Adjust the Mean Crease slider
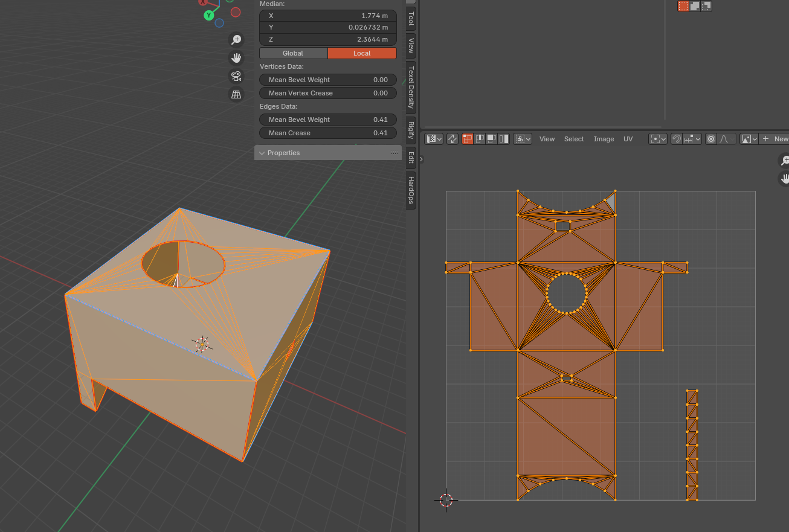Image resolution: width=789 pixels, height=532 pixels. pyautogui.click(x=328, y=133)
